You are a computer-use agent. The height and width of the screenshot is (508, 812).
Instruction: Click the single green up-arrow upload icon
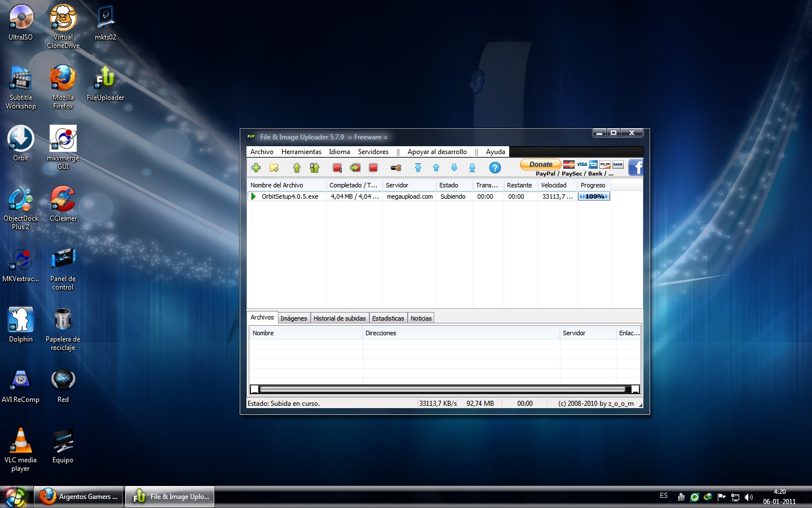[297, 168]
